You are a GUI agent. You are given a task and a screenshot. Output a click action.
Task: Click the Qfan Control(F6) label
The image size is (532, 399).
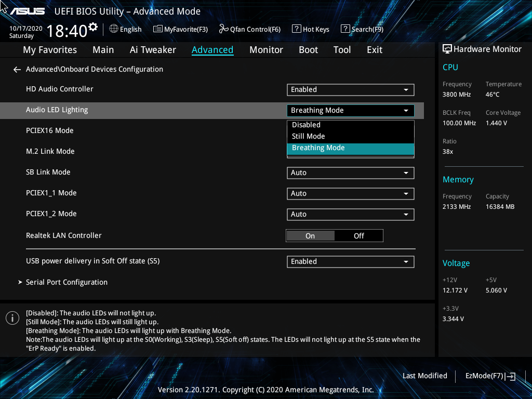click(255, 30)
